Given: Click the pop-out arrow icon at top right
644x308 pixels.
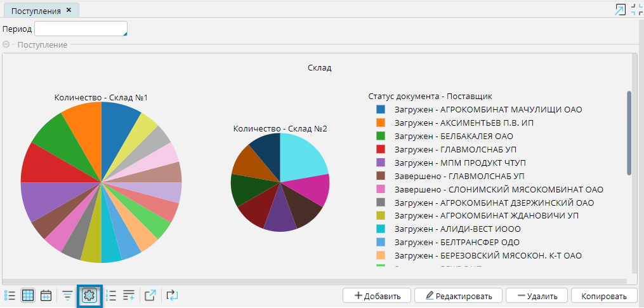Looking at the screenshot, I should tap(621, 10).
